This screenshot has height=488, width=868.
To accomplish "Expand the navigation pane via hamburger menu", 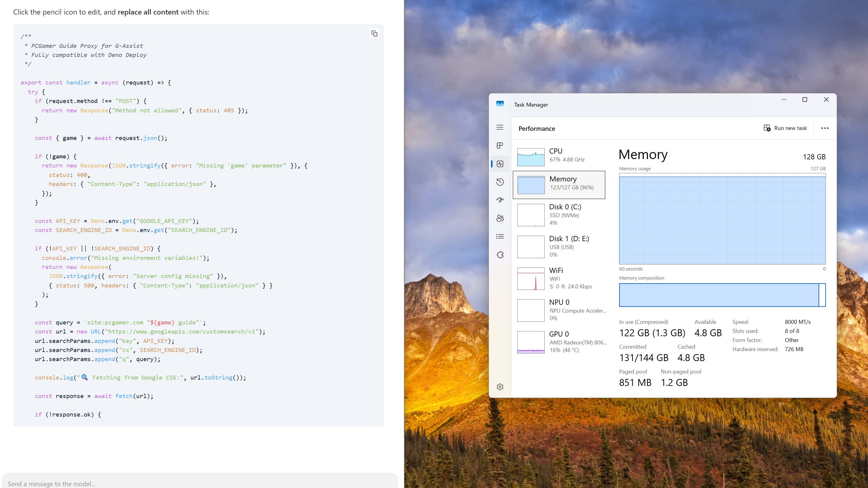I will click(500, 127).
